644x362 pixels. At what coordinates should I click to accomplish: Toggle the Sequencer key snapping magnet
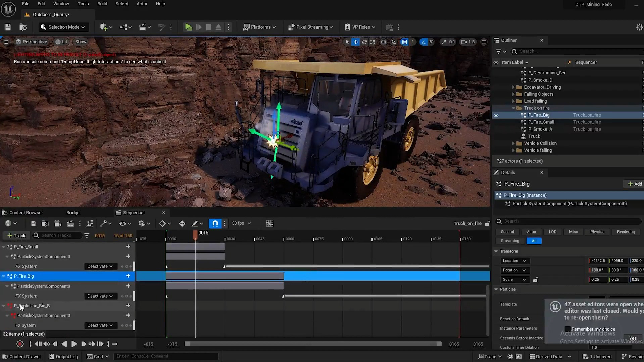tap(215, 223)
